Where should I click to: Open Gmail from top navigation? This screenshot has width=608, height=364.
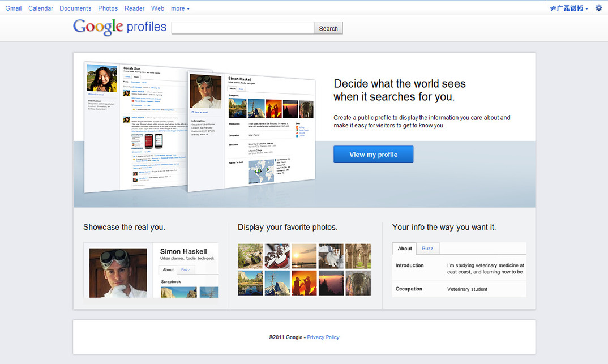(x=14, y=8)
